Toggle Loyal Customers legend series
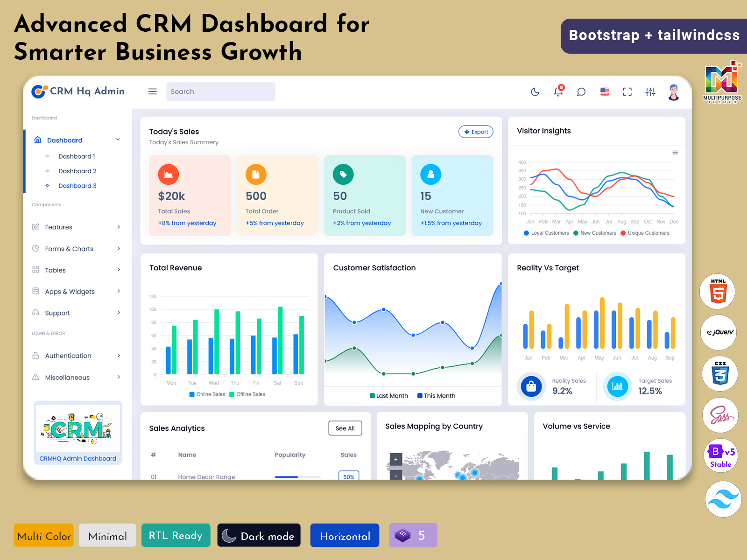 coord(547,233)
